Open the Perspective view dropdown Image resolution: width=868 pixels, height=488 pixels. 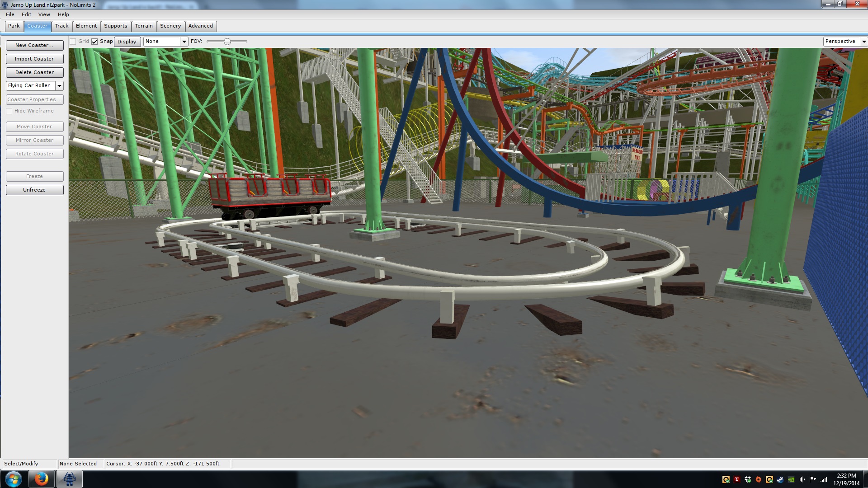[863, 42]
